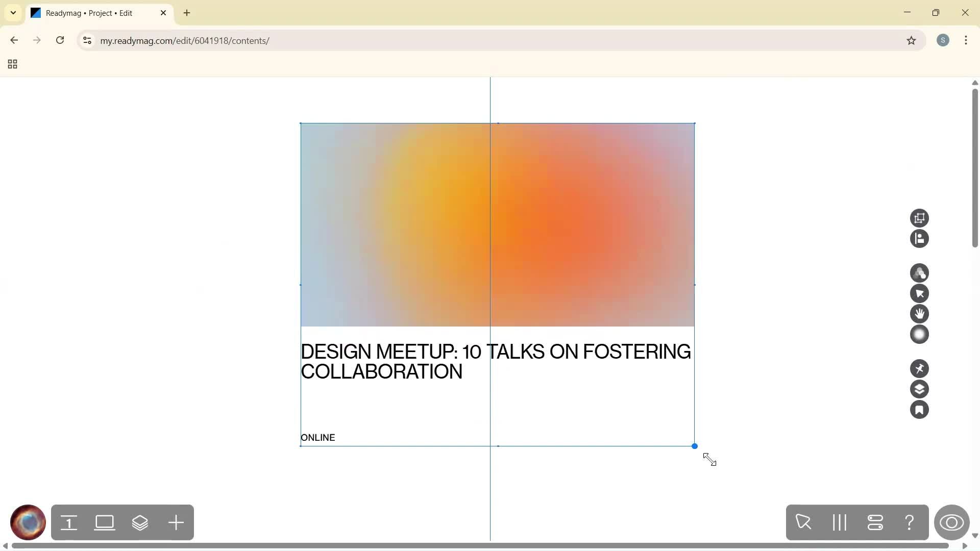Image resolution: width=980 pixels, height=551 pixels.
Task: Click the pin widget icon
Action: click(x=920, y=368)
